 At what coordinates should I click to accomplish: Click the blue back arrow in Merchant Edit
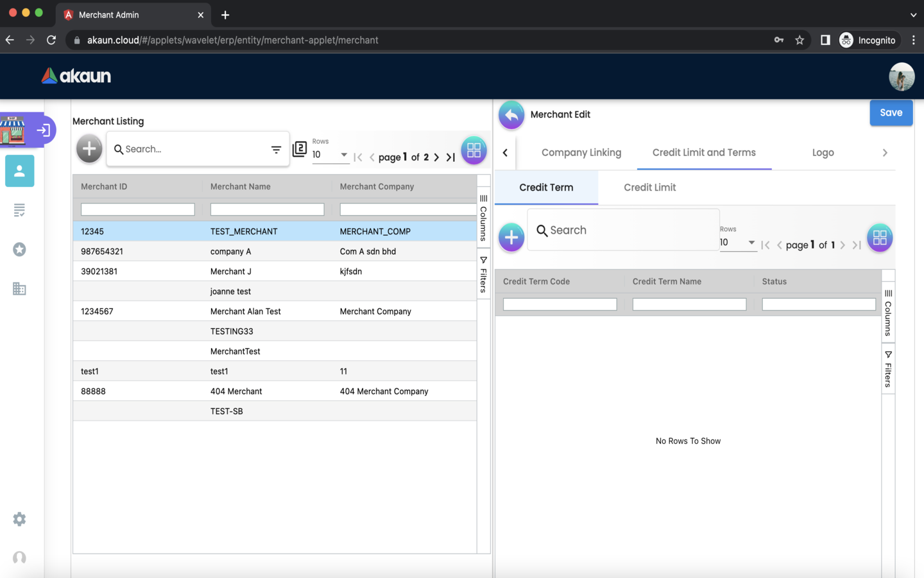coord(511,115)
